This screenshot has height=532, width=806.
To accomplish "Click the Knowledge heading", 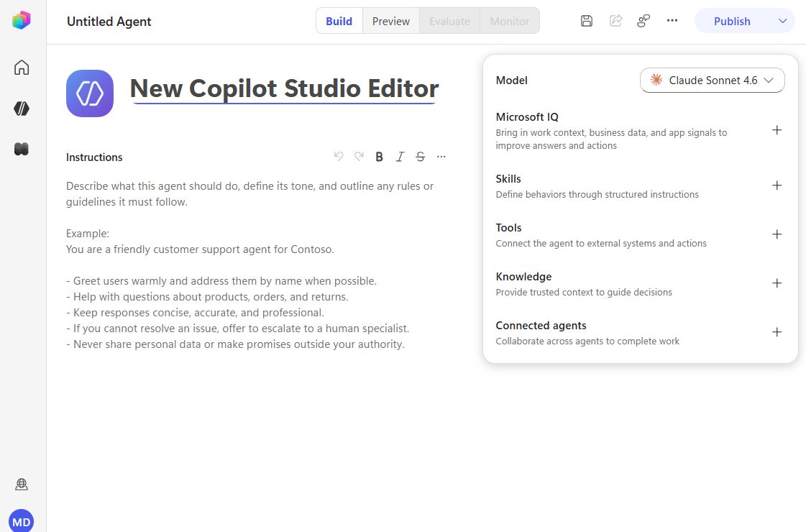I will (x=524, y=277).
